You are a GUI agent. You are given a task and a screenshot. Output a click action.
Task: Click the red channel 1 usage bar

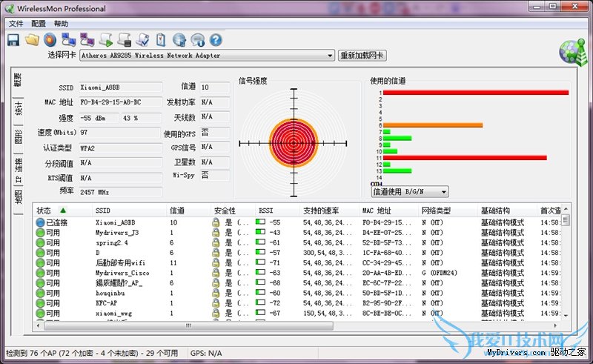click(x=474, y=93)
